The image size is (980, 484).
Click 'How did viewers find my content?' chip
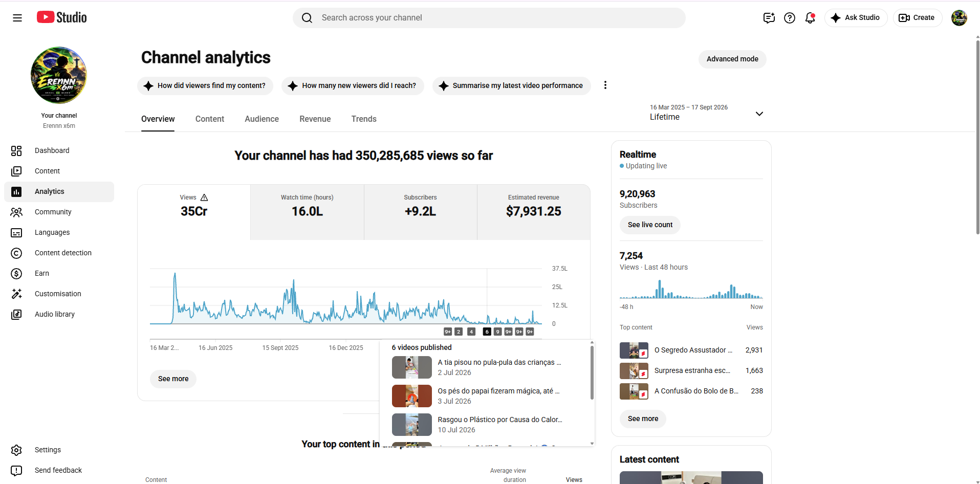(205, 85)
